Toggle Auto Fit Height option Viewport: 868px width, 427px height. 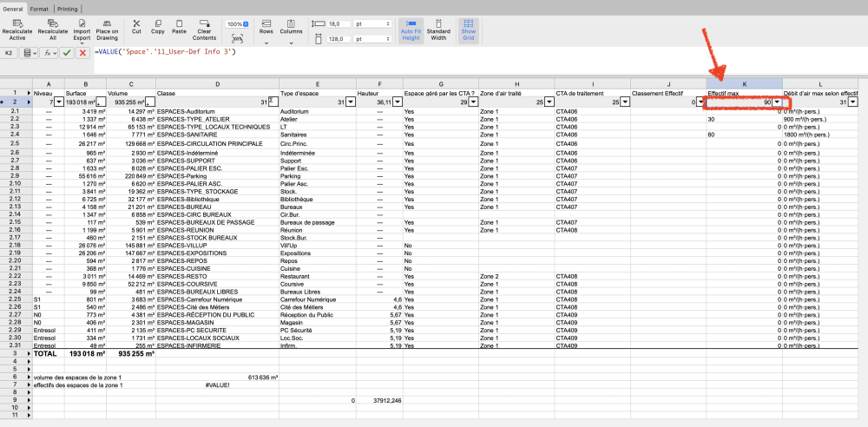[411, 30]
